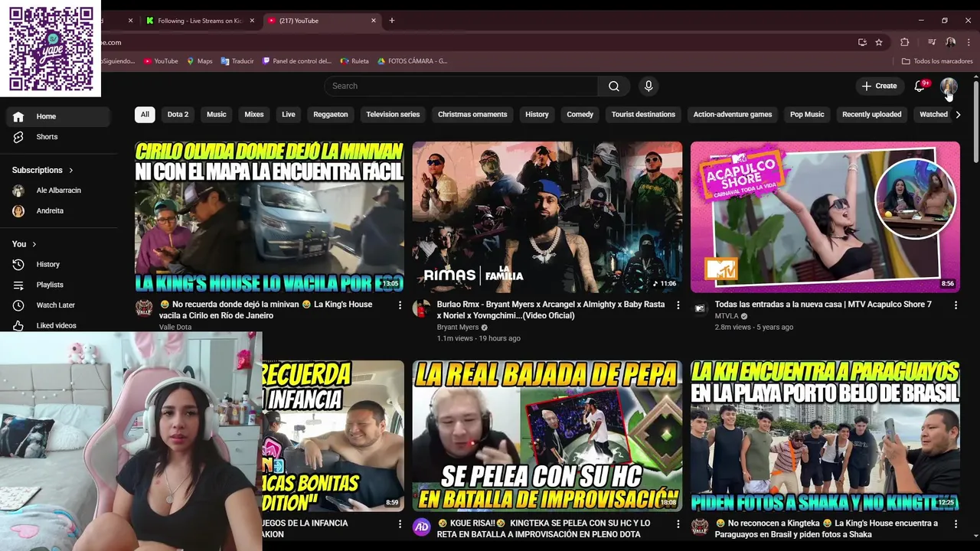The image size is (980, 551).
Task: Select the Watched chip
Action: [933, 115]
